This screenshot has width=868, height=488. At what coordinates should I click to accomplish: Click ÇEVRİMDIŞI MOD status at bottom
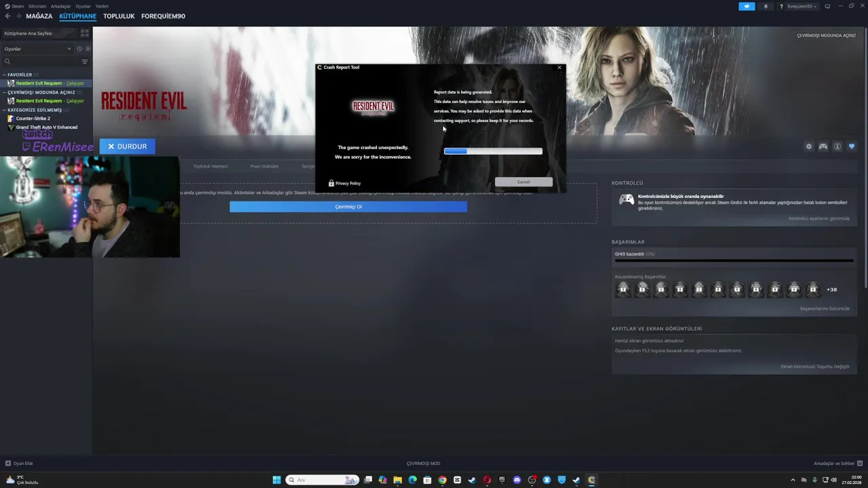tap(423, 464)
